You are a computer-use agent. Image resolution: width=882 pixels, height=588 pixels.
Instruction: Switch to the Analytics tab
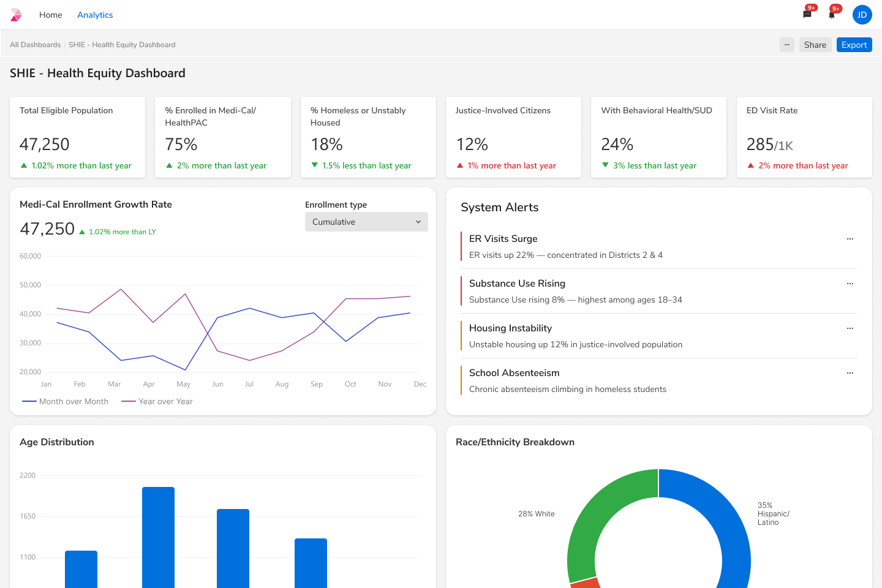(95, 15)
